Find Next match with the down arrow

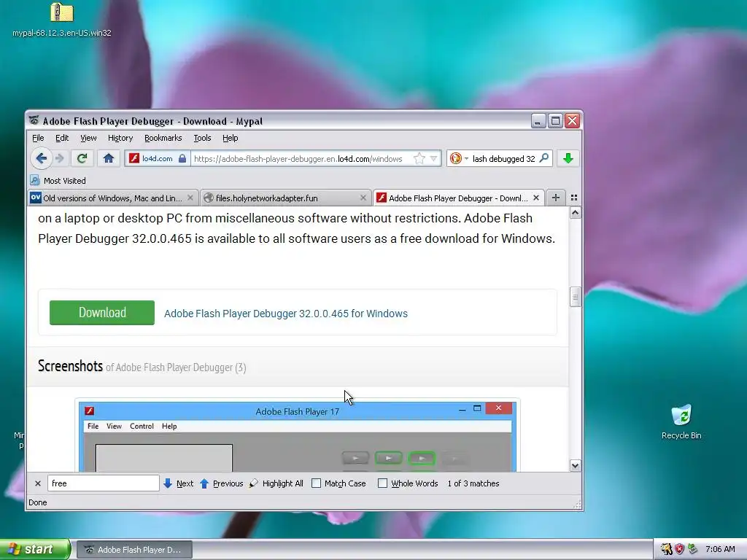(178, 483)
